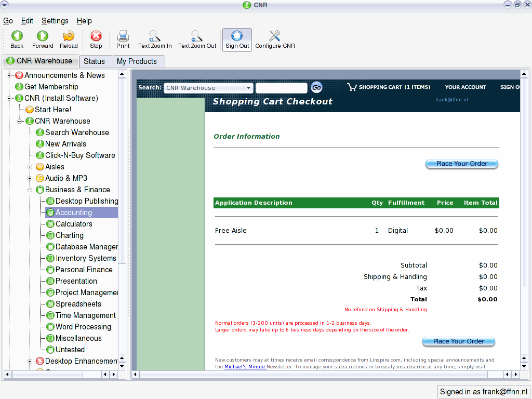Collapse the CNR Warehouse tree node
Screen dimensions: 532x399
click(x=20, y=121)
